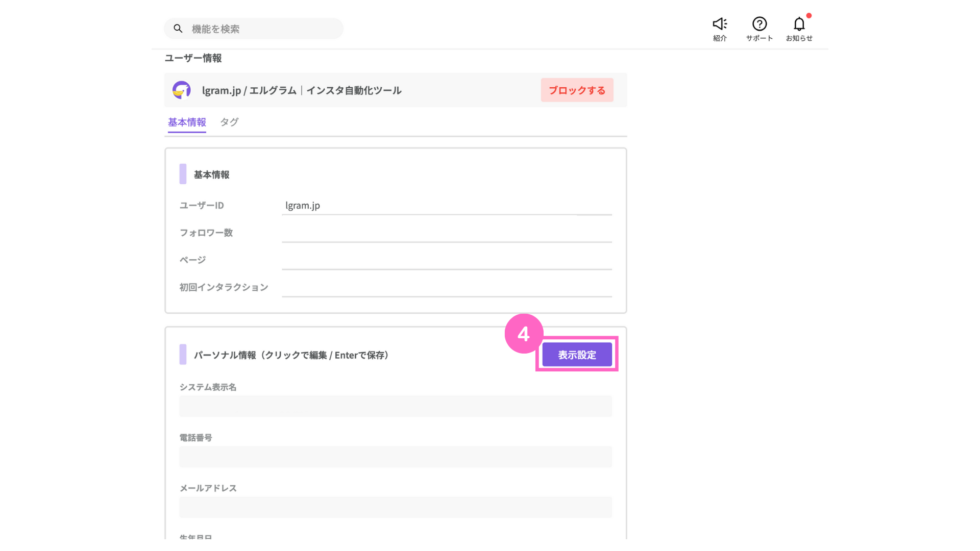The width and height of the screenshot is (980, 551).
Task: Open the お知らせ notification bell
Action: point(799,24)
